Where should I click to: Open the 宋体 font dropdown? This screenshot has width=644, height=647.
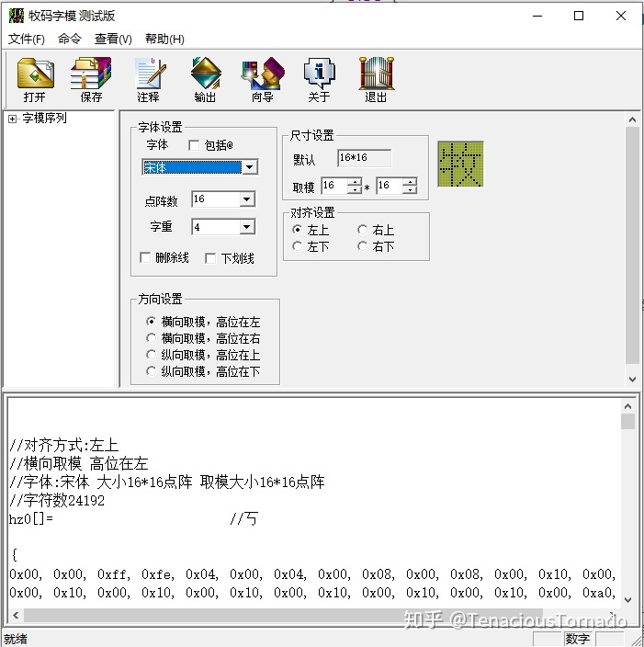click(250, 167)
